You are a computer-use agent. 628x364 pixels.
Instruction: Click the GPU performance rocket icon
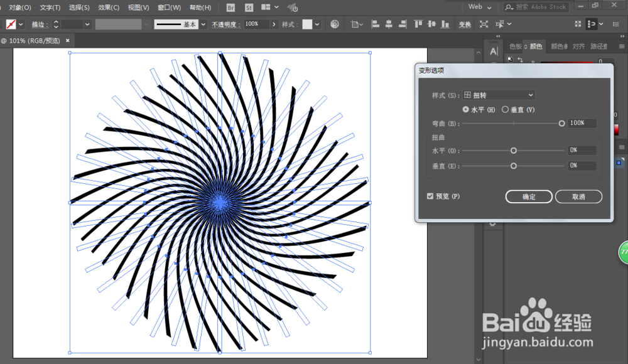293,8
